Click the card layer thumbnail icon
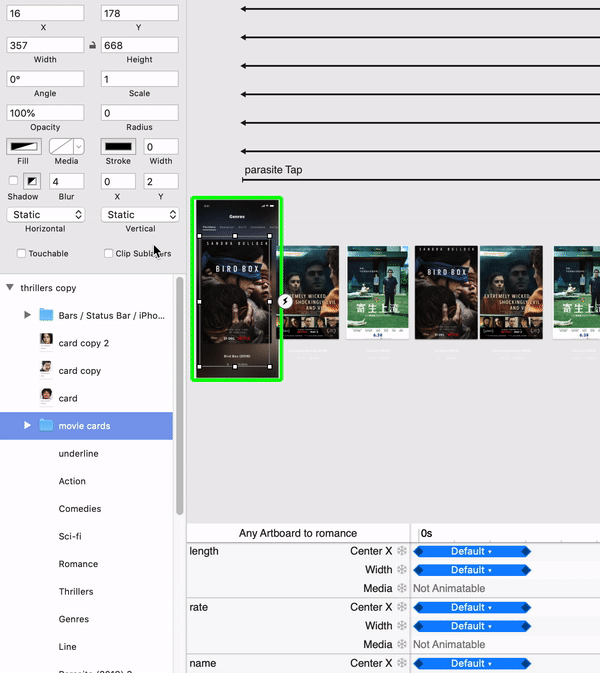 pos(46,397)
